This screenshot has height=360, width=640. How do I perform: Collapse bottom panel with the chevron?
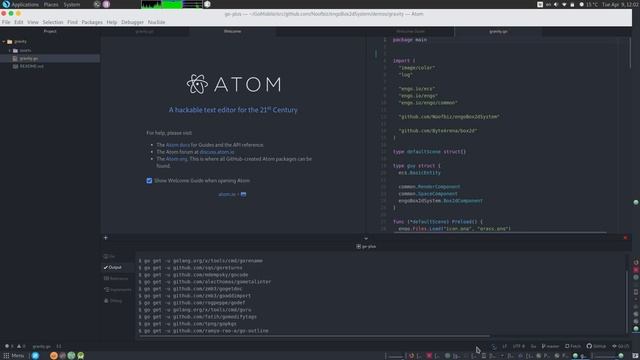366,238
